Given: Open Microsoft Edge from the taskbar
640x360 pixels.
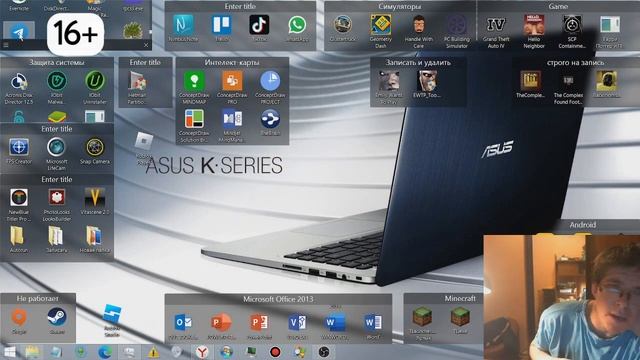Looking at the screenshot, I should [x=105, y=352].
